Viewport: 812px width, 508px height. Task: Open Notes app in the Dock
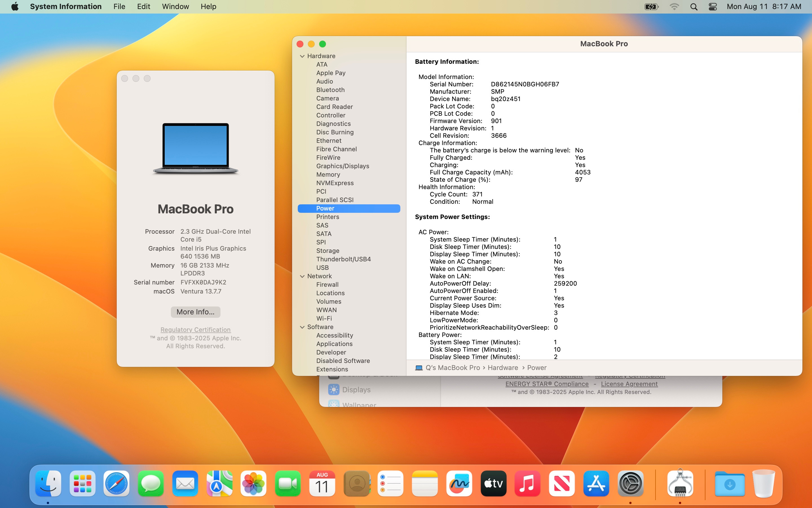click(x=425, y=483)
